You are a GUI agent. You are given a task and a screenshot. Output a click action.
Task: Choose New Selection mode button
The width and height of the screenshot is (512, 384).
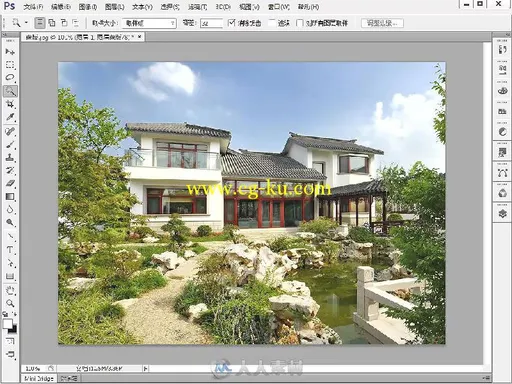40,23
